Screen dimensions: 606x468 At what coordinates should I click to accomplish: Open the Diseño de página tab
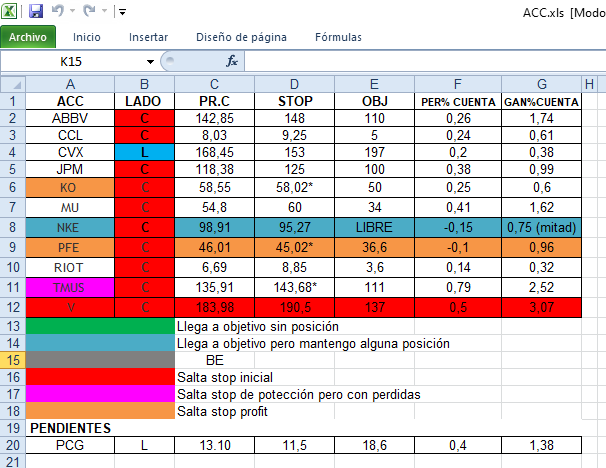point(241,37)
